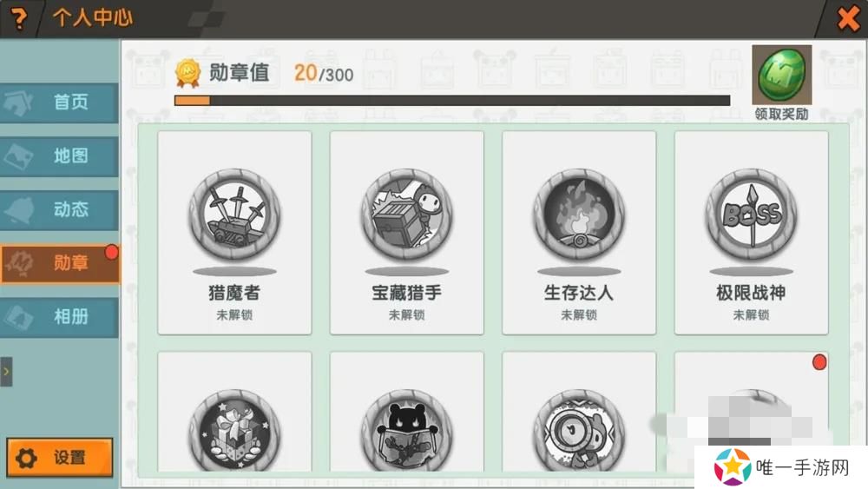This screenshot has width=868, height=489.
Task: Expand the side panel arrow handle
Action: (6, 372)
